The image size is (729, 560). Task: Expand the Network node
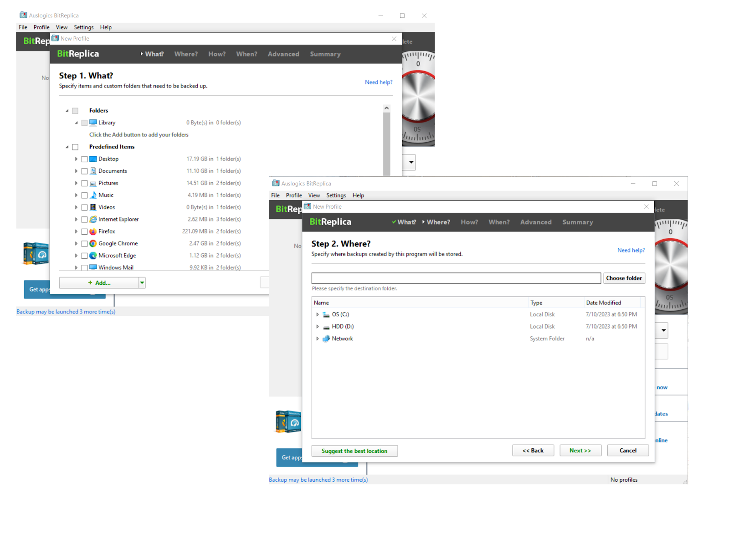318,339
